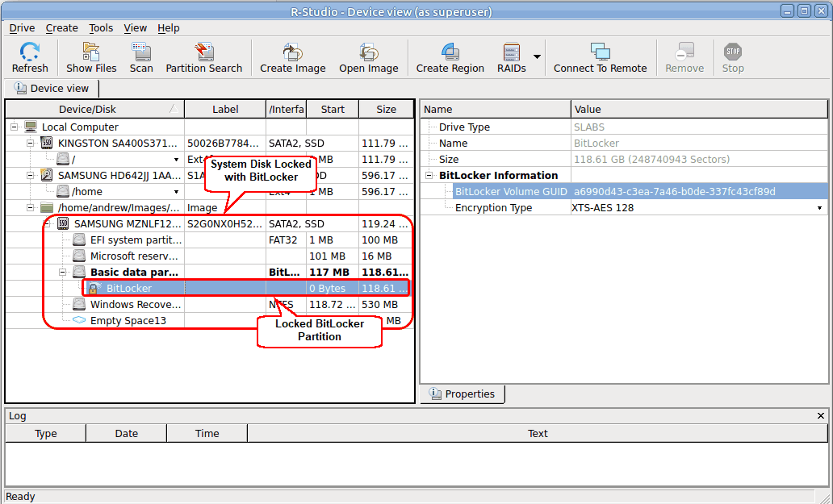Click the Start column header
This screenshot has width=833, height=504.
click(x=333, y=110)
